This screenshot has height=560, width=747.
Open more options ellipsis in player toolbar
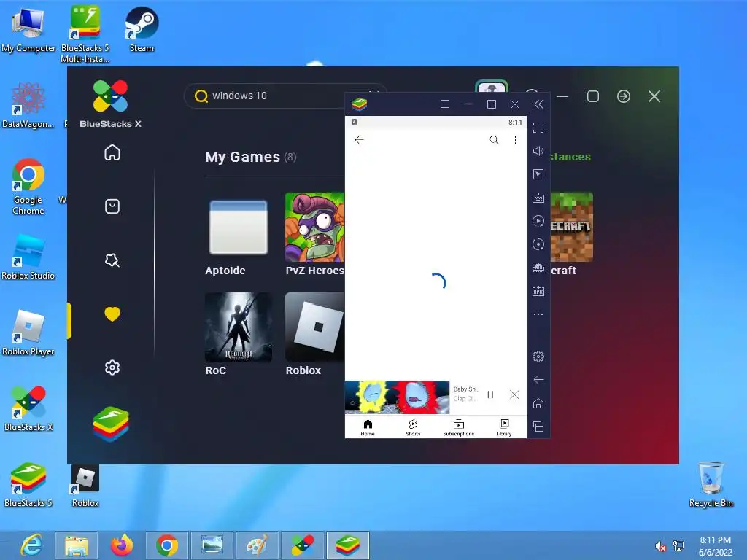coord(538,314)
